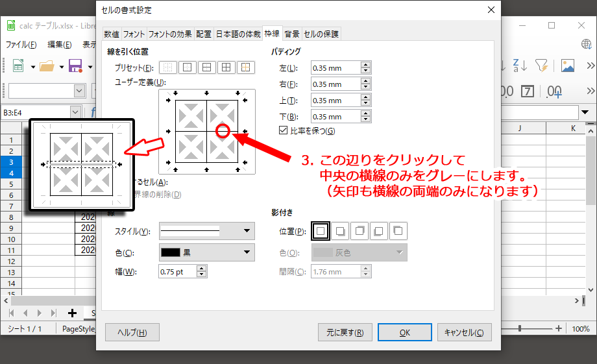
Task: Choose shadow to top left icon
Action: click(x=398, y=231)
